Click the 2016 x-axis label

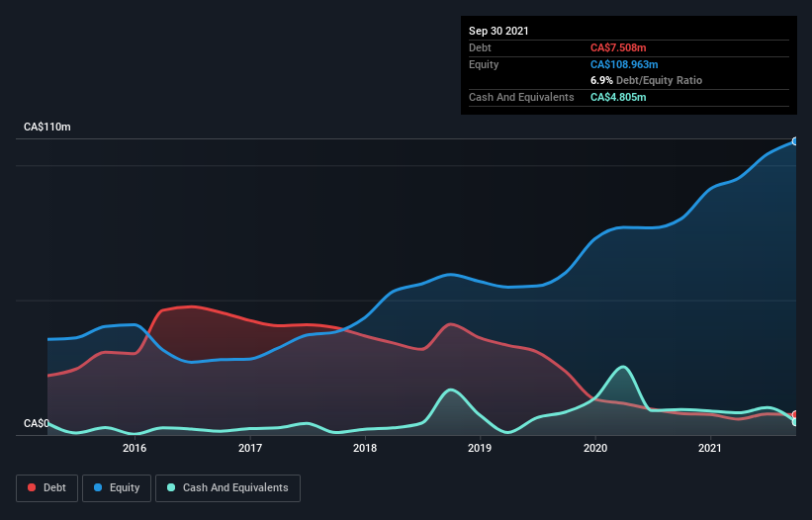tap(135, 448)
